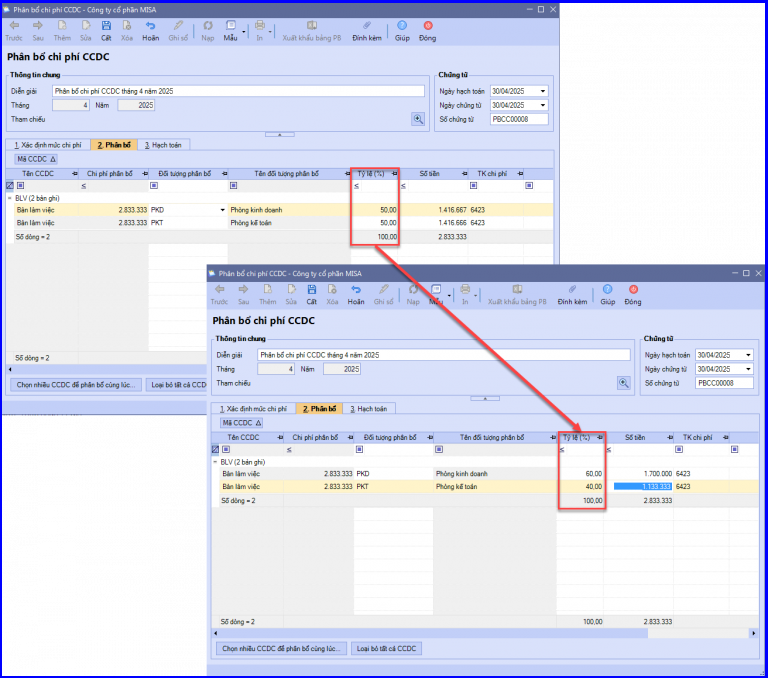This screenshot has width=768, height=678.
Task: Toggle the Mã CCDC grouping sort chip in front window
Action: coord(241,422)
